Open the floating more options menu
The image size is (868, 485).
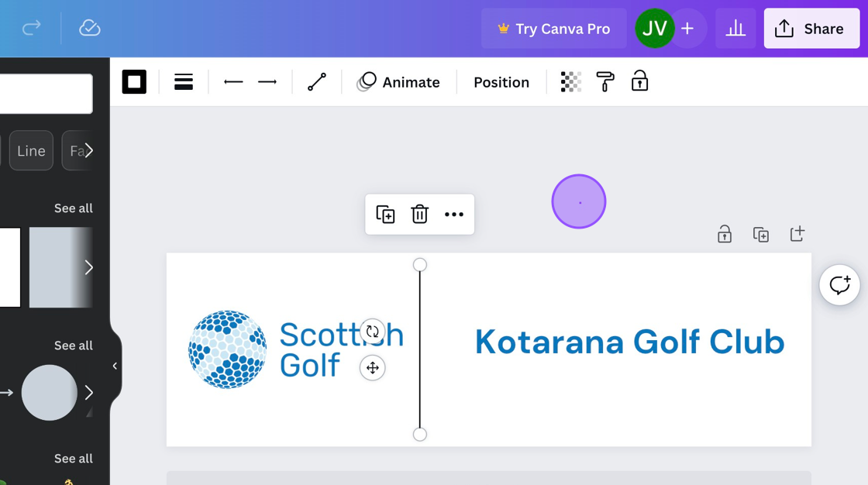[x=454, y=215]
